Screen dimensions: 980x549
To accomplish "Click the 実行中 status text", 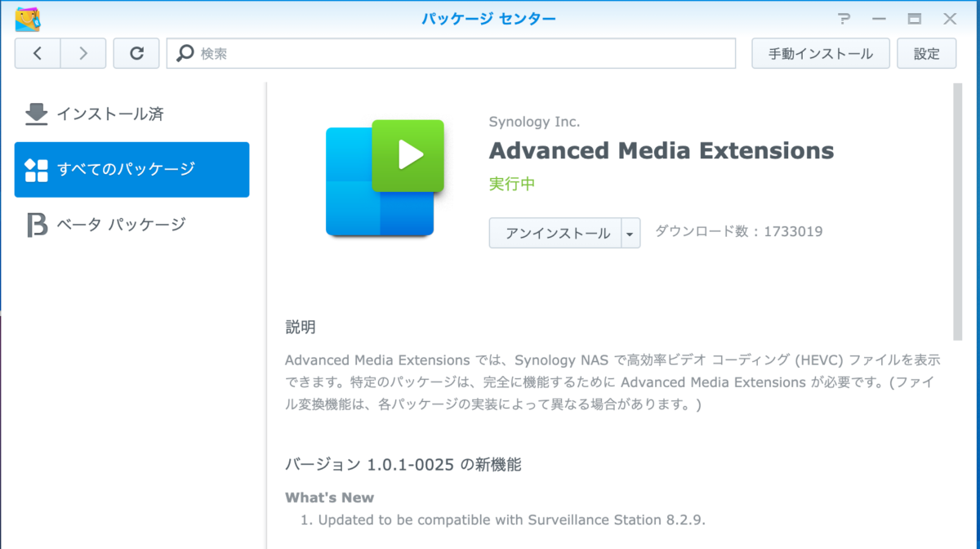I will click(512, 184).
